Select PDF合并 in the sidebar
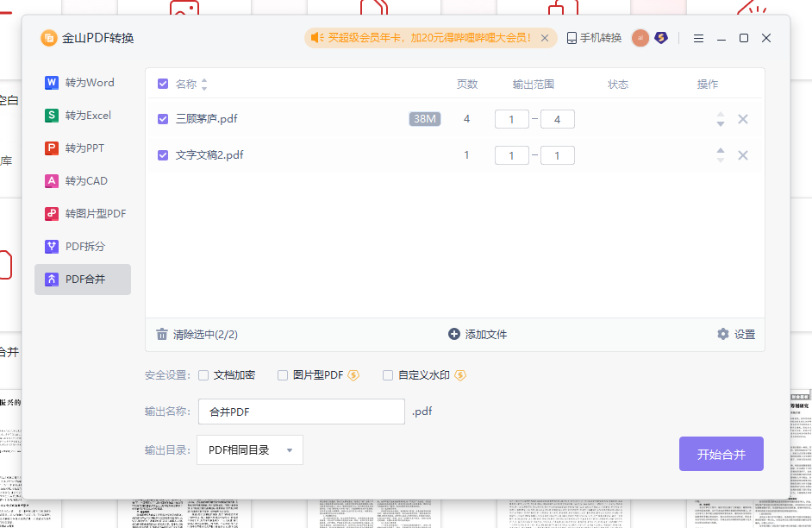812x528 pixels. 83,280
